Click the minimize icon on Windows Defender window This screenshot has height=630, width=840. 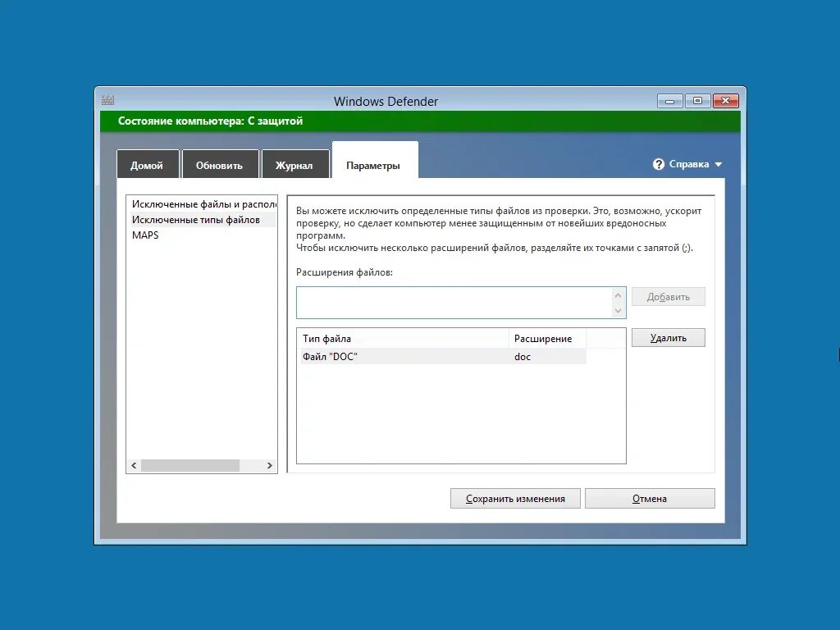point(669,99)
